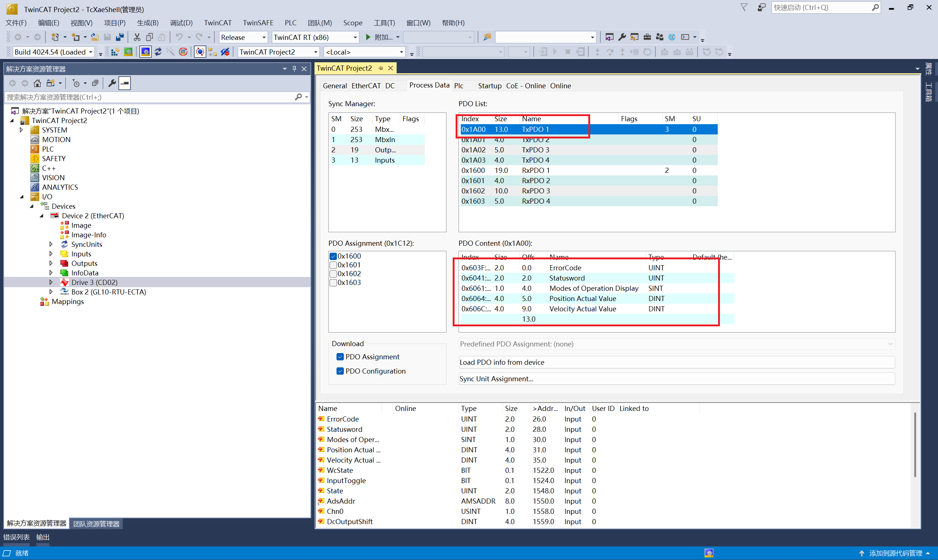Click the Cut scissors icon
938x560 pixels.
coord(137,37)
